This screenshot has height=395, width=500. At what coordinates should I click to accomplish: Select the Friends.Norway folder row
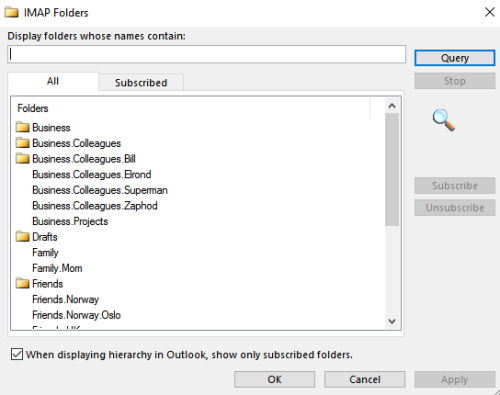point(66,299)
